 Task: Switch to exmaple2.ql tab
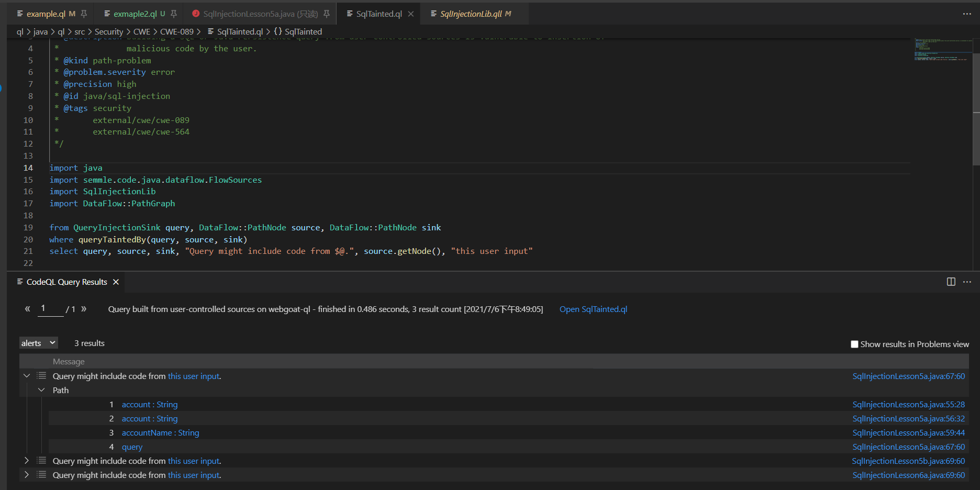135,14
